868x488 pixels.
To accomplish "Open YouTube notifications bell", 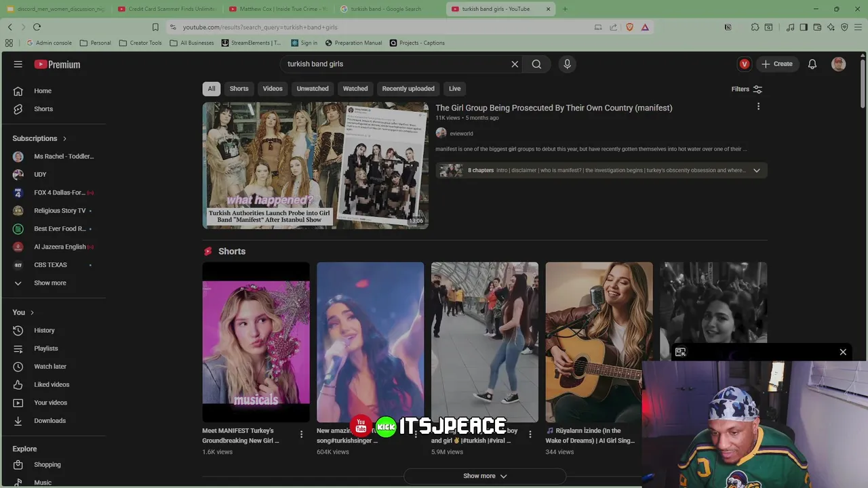I will coord(812,64).
